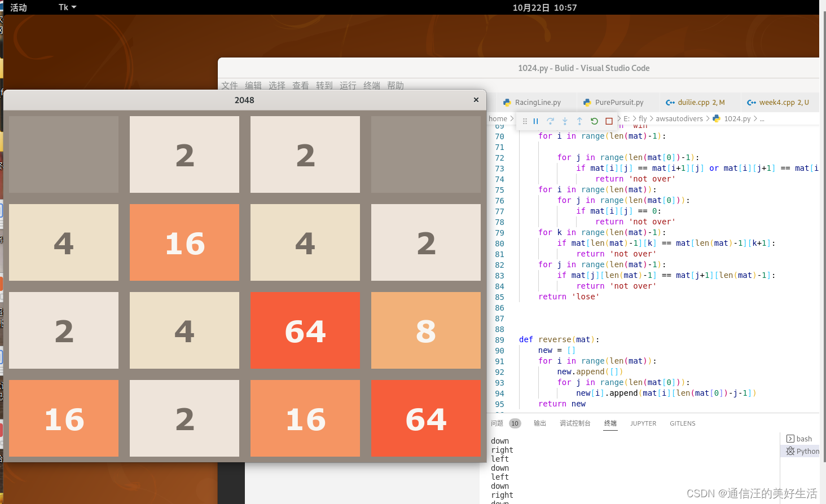Click the Python icon beside 1024.py breadcrumb
826x504 pixels.
(x=715, y=118)
